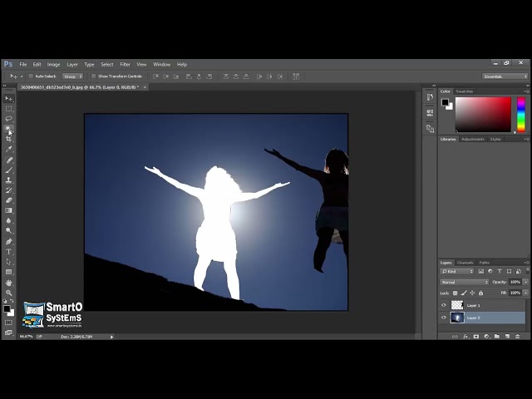The image size is (532, 399).
Task: Click the link layers icon
Action: point(455,336)
